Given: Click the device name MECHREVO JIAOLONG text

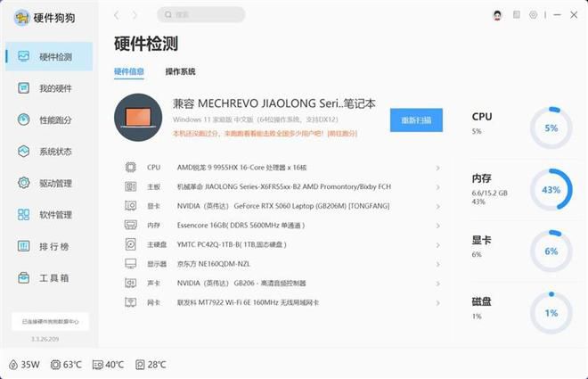Looking at the screenshot, I should tap(274, 103).
